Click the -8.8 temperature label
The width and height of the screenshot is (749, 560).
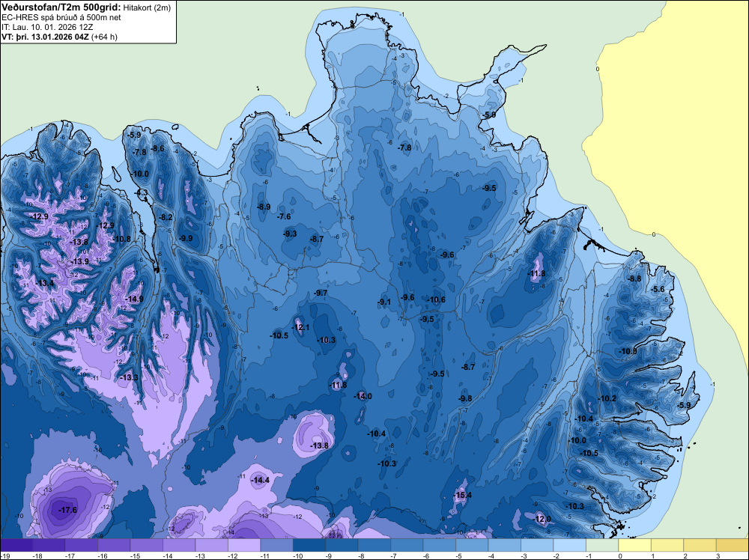(634, 279)
